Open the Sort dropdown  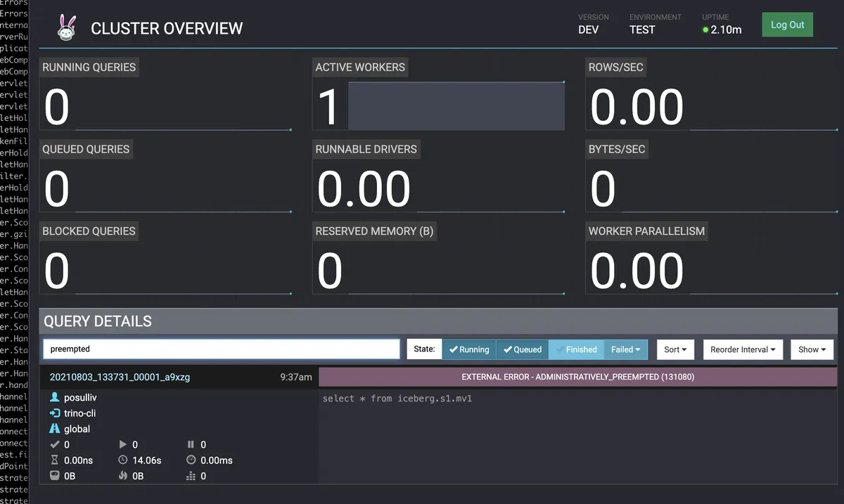click(x=675, y=349)
